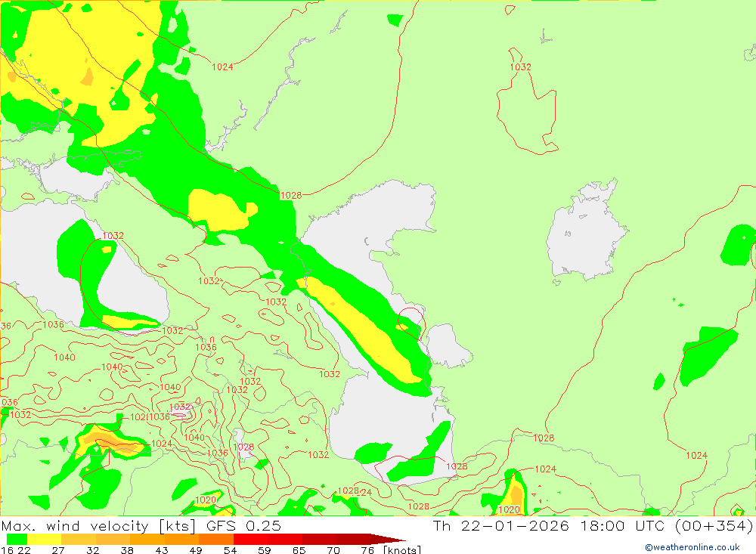Viewport: 756px width, 554px height.
Task: Click the '16' value under the color scale
Action: (6, 550)
